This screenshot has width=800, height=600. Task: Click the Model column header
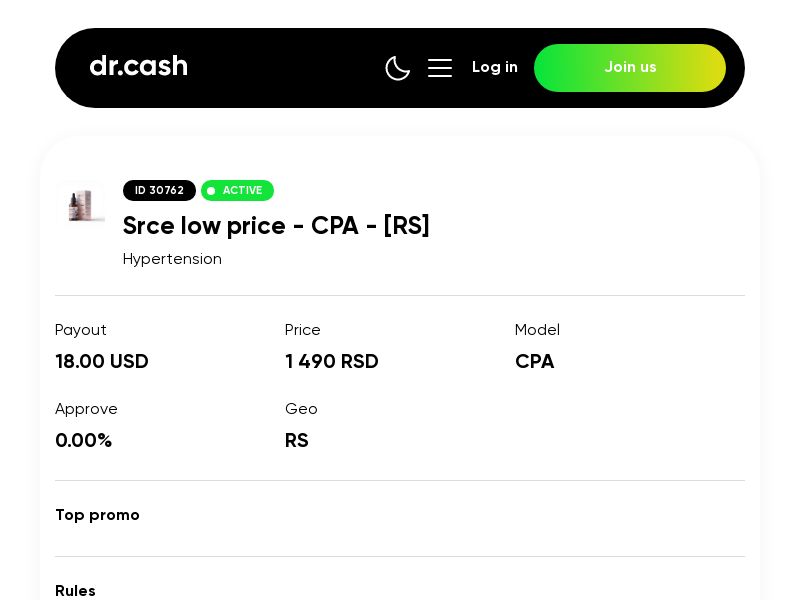(x=537, y=330)
